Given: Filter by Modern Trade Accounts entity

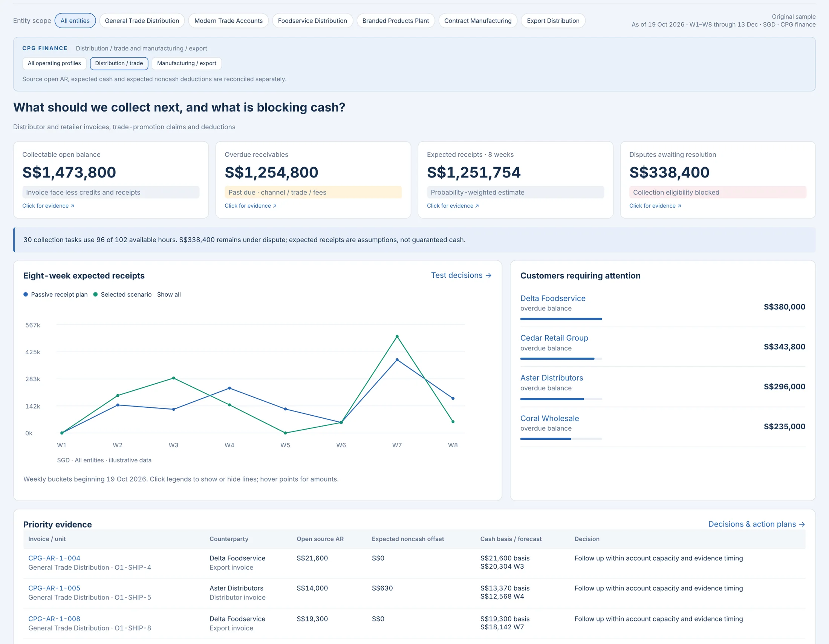Looking at the screenshot, I should click(x=228, y=20).
